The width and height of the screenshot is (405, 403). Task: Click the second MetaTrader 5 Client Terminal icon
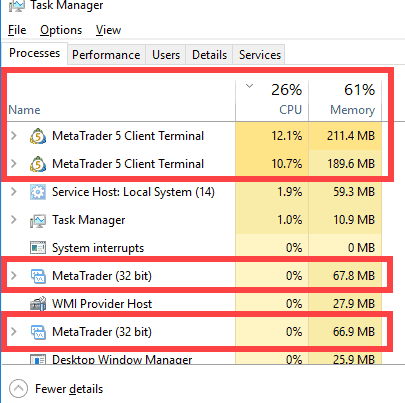(x=38, y=164)
